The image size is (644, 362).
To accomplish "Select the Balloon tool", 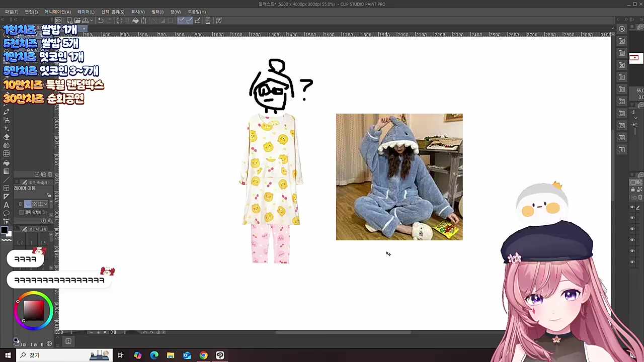I will pos(7,213).
